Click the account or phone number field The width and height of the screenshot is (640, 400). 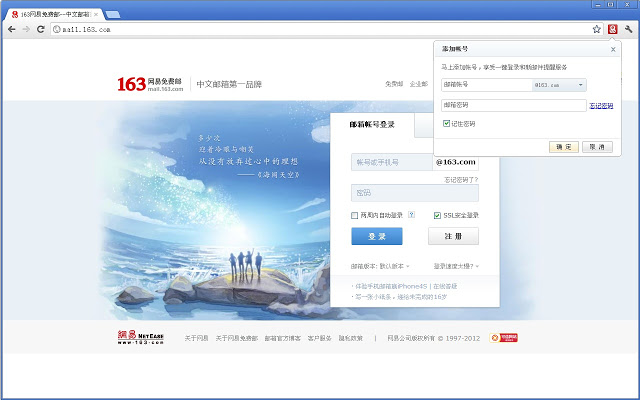click(x=391, y=162)
